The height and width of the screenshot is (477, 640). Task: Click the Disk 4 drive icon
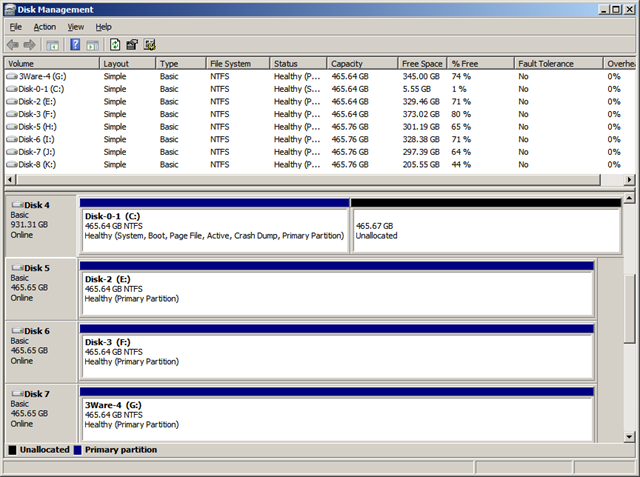coord(16,205)
